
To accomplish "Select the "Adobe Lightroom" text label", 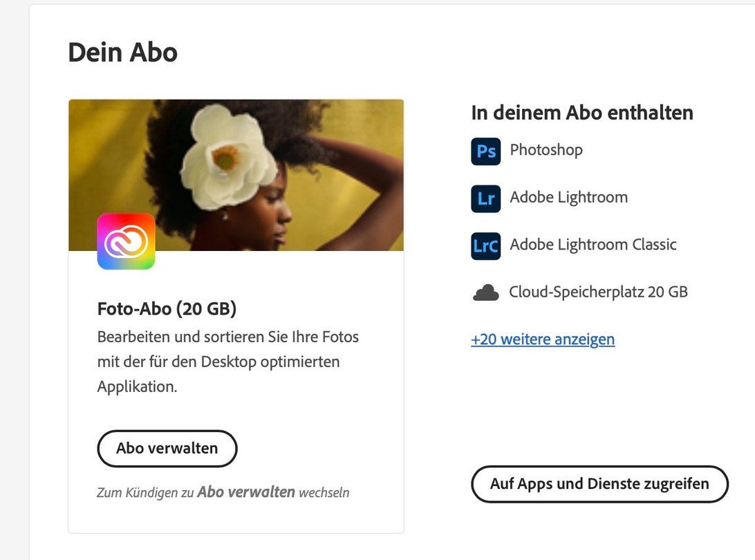I will [568, 197].
